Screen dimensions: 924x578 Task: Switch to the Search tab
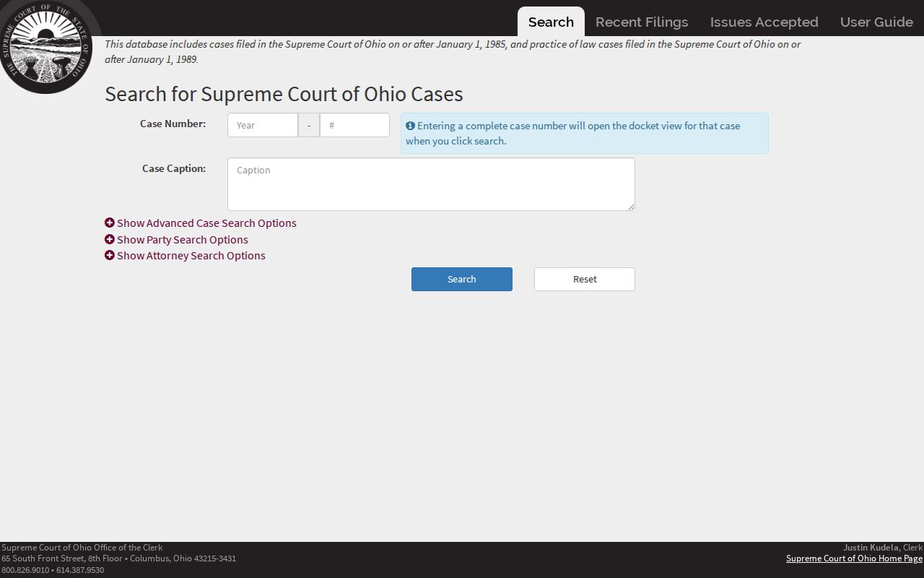pyautogui.click(x=551, y=22)
